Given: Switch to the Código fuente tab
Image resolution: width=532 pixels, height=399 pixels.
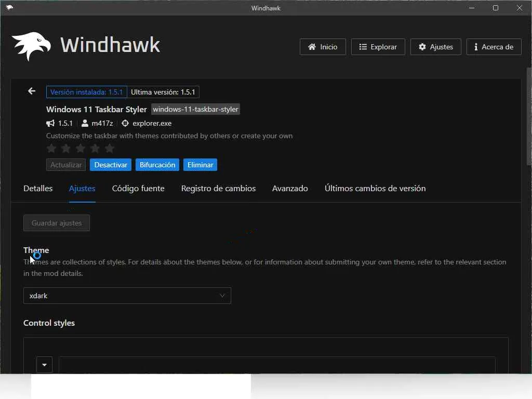Looking at the screenshot, I should point(138,188).
